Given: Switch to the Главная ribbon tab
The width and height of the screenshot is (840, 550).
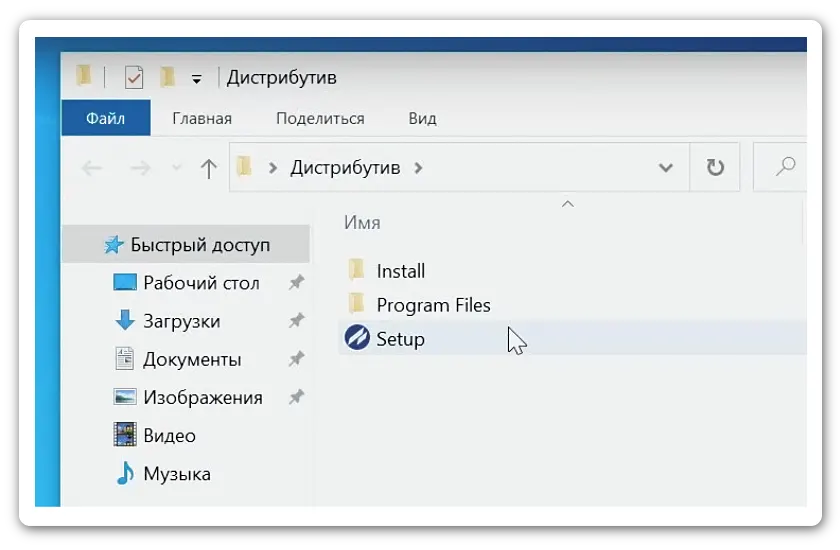Looking at the screenshot, I should [x=202, y=118].
